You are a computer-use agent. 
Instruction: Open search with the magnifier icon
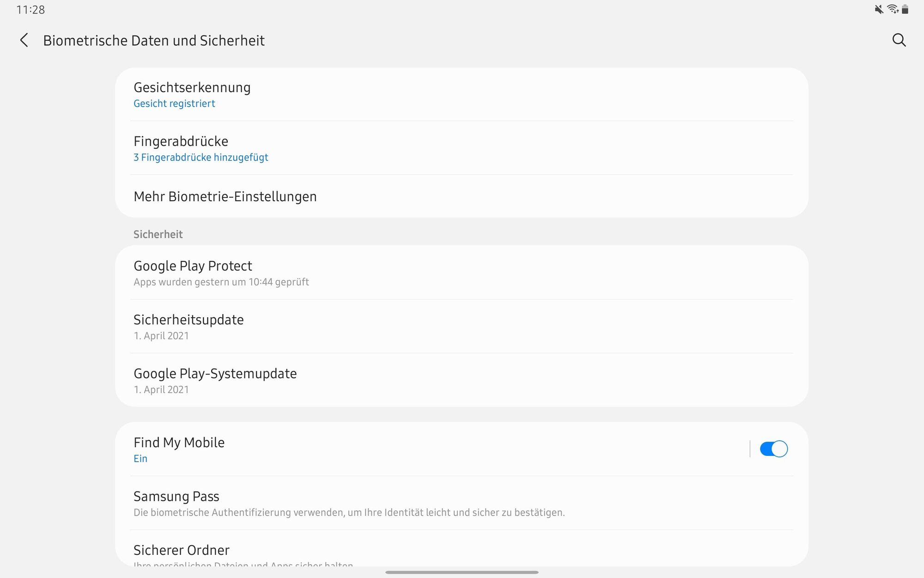pyautogui.click(x=899, y=40)
